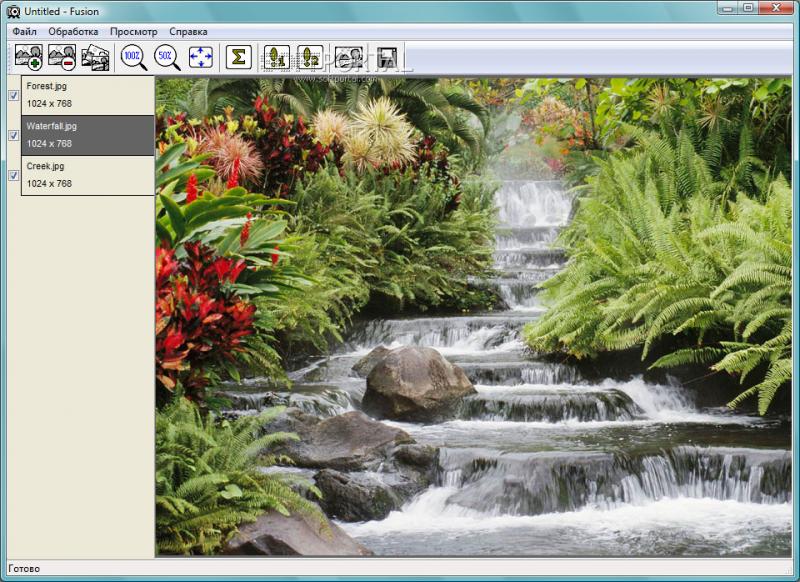Click the fit-to-window arrows icon
Screen dimensions: 800x582
click(x=201, y=57)
